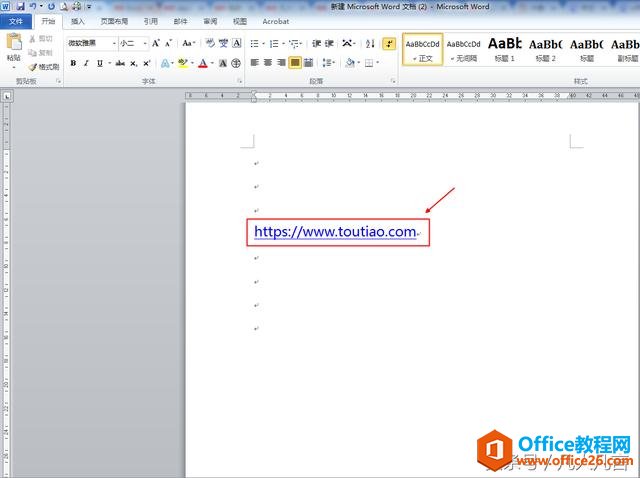
Task: Toggle Italic formatting
Action: (x=86, y=63)
